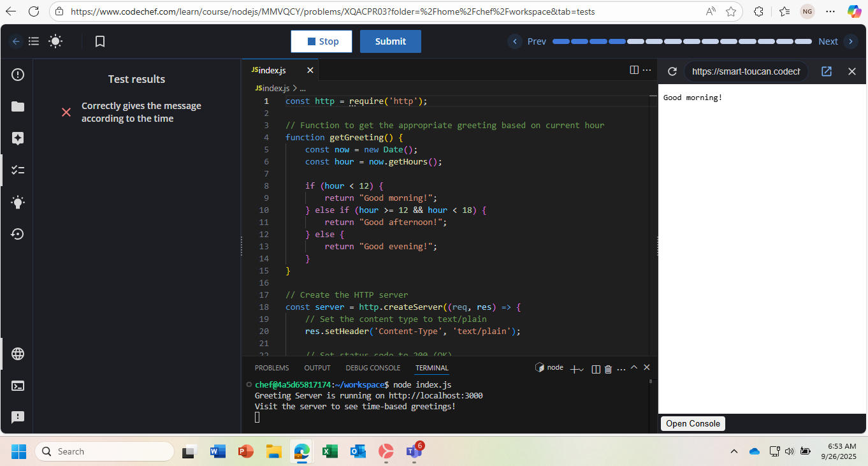Open preview in a new window
The image size is (868, 466).
click(827, 71)
